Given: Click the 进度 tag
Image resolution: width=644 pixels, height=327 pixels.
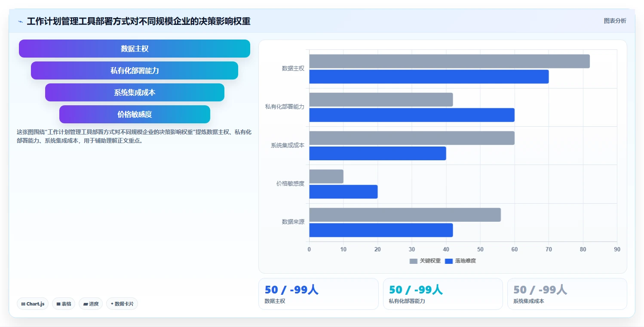Looking at the screenshot, I should click(91, 304).
